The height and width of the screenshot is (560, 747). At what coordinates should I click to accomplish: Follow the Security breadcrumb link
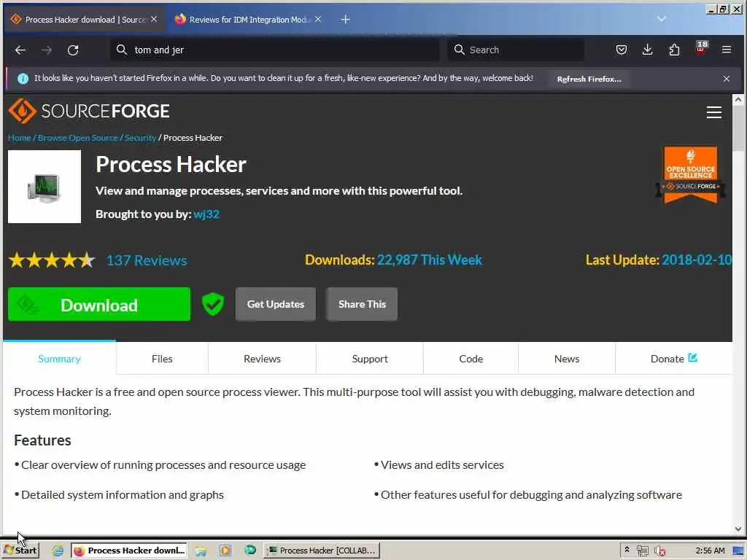tap(141, 138)
